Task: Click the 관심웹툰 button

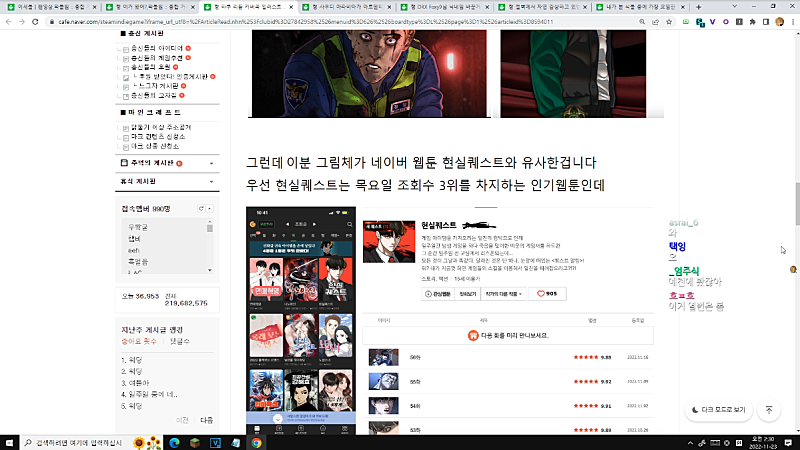Action: [x=438, y=294]
